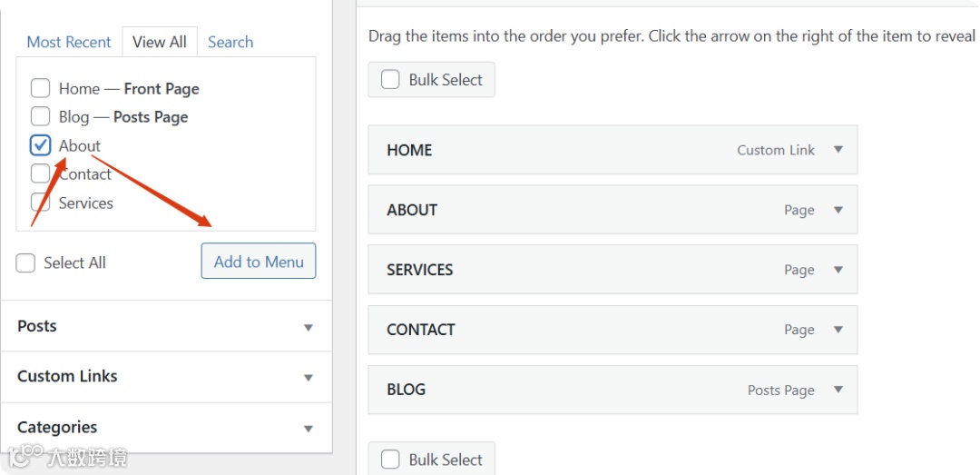Screen dimensions: 980x475
Task: Click the Add to Menu button
Action: click(x=259, y=262)
